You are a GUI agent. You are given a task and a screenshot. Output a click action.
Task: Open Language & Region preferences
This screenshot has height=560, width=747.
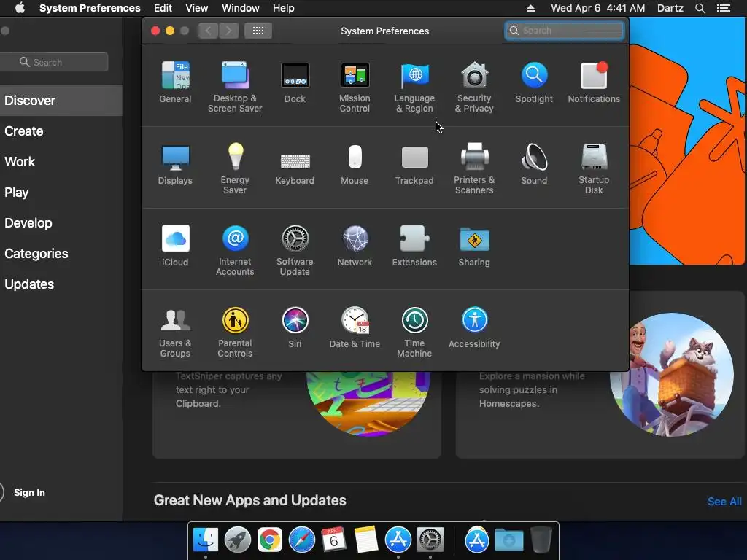pyautogui.click(x=414, y=87)
